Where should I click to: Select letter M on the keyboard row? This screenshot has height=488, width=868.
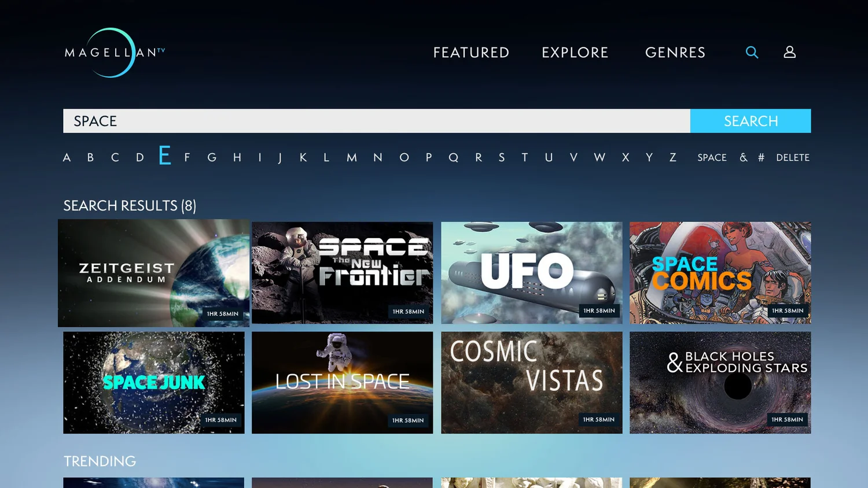coord(352,157)
